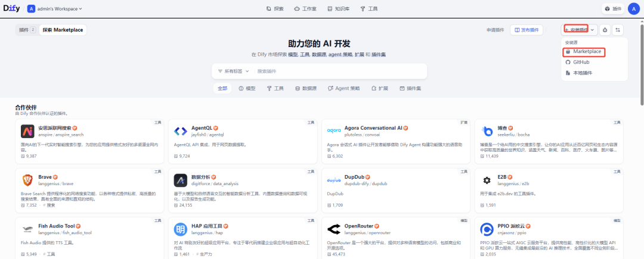Click the OpenRouter plugin icon
This screenshot has height=259, width=644.
(x=334, y=229)
